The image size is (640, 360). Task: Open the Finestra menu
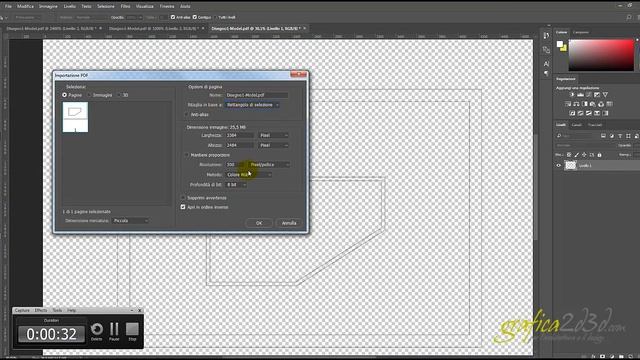(x=167, y=7)
